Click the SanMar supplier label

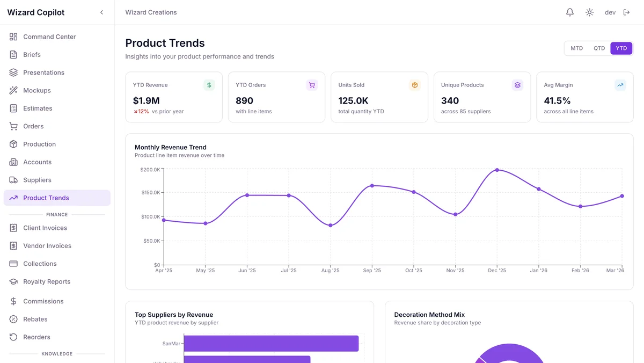(x=171, y=344)
